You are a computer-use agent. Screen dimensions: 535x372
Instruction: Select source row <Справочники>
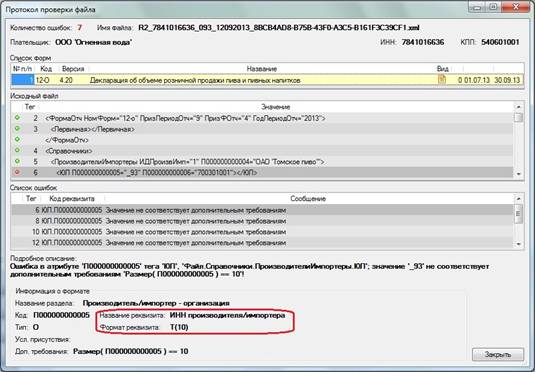(x=262, y=151)
